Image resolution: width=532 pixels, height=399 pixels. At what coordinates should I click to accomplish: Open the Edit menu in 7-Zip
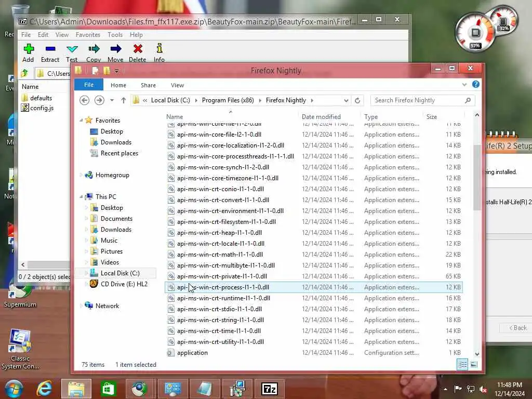click(x=43, y=35)
